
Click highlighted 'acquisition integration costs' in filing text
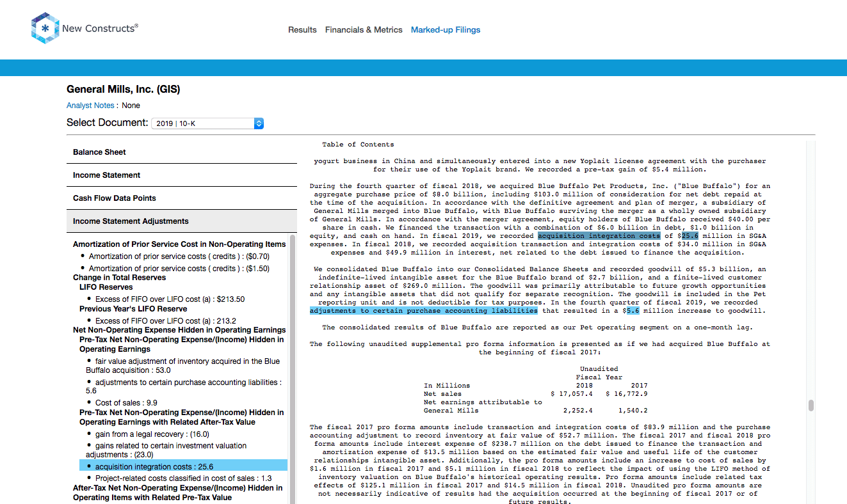(x=599, y=235)
